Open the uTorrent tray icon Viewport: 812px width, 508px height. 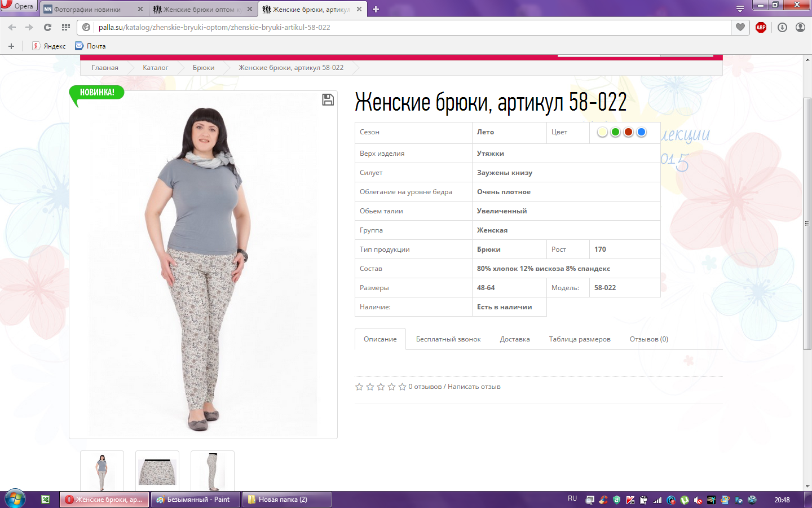tap(685, 500)
